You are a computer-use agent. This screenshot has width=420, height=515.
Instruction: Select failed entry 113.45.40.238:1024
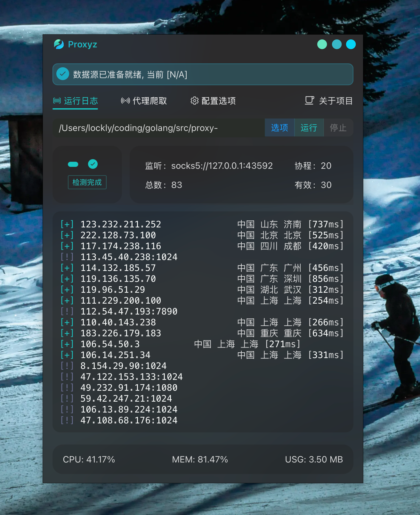click(x=119, y=257)
